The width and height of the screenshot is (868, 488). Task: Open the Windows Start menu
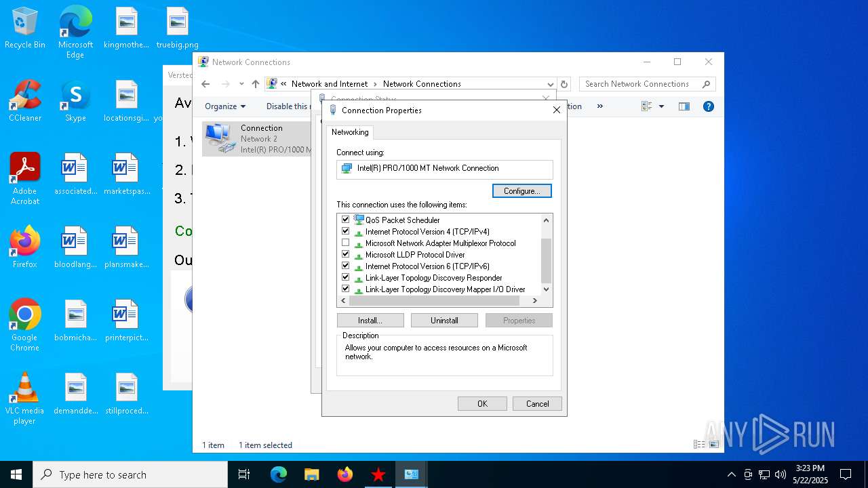pyautogui.click(x=16, y=474)
